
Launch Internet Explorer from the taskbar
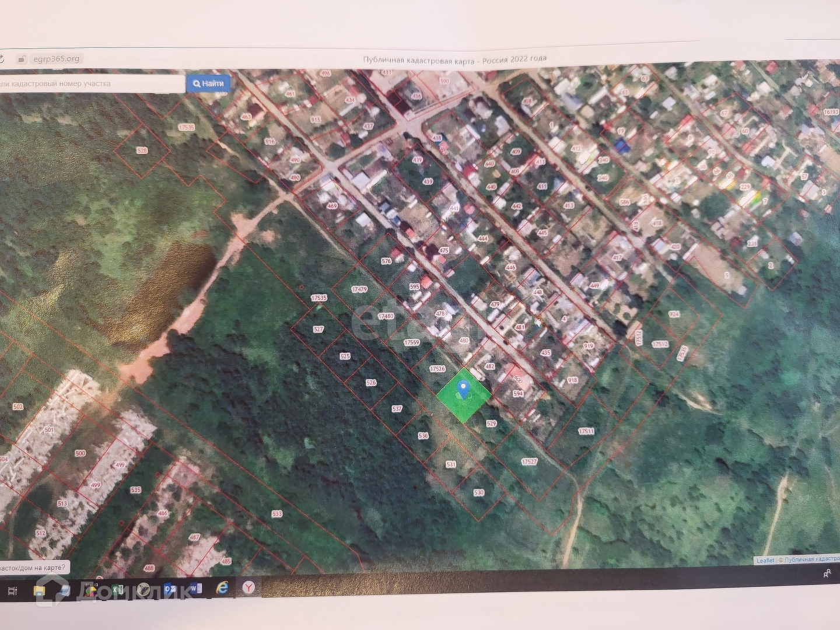coord(222,588)
